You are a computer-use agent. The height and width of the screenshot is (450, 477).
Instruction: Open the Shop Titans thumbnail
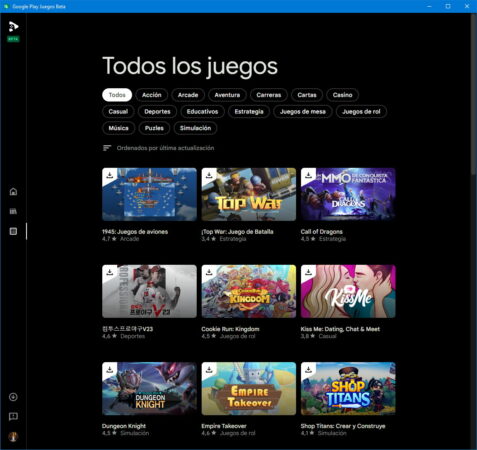click(348, 389)
